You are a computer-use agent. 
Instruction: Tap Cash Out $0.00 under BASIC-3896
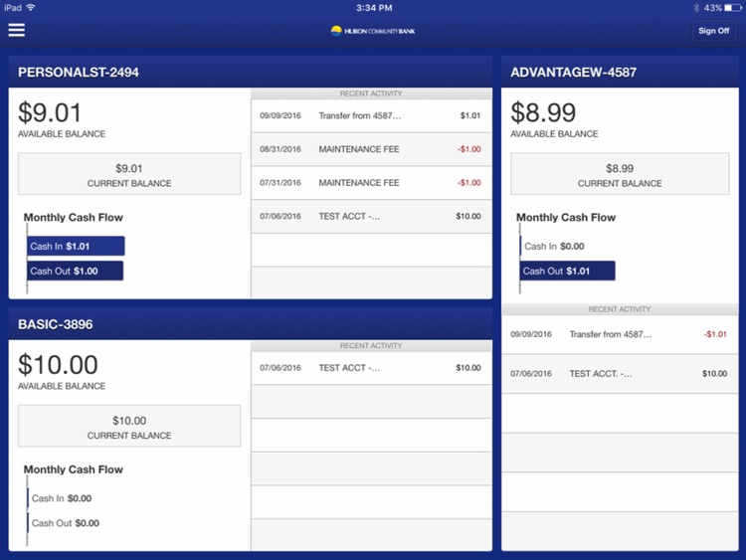coord(66,523)
